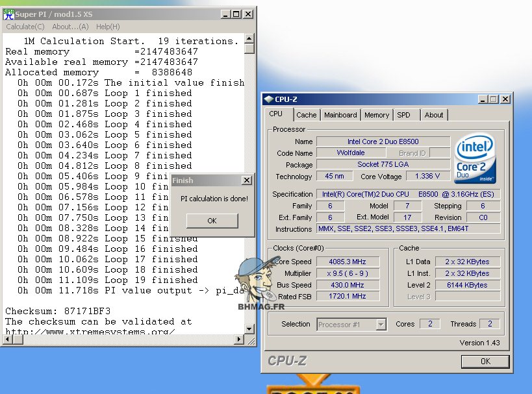The width and height of the screenshot is (532, 394).
Task: Switch to the Memory tab in CPU-Z
Action: (377, 115)
